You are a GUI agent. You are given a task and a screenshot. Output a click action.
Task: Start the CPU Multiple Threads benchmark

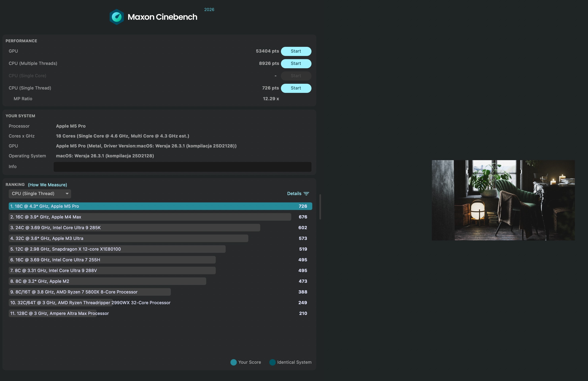click(x=296, y=64)
